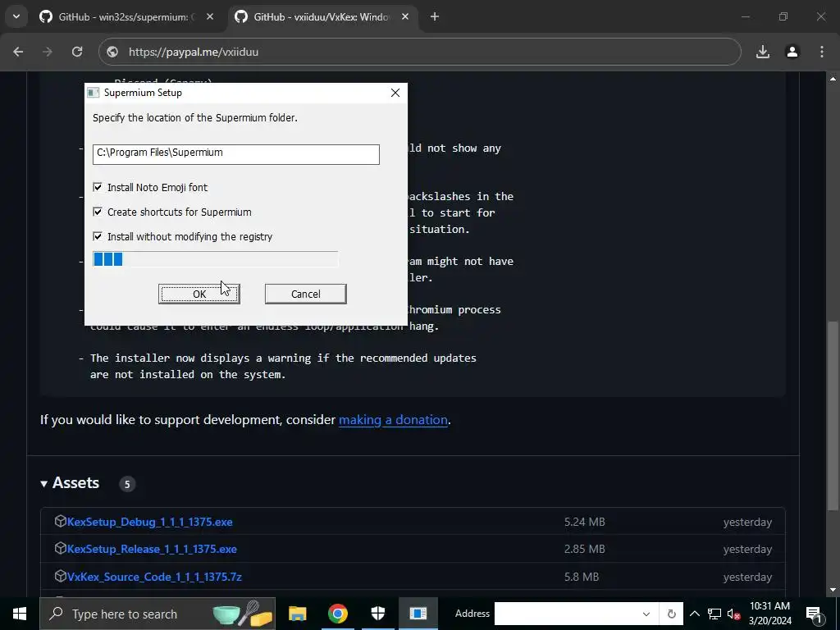The width and height of the screenshot is (840, 630).
Task: Click the setup installation progress bar
Action: (216, 259)
